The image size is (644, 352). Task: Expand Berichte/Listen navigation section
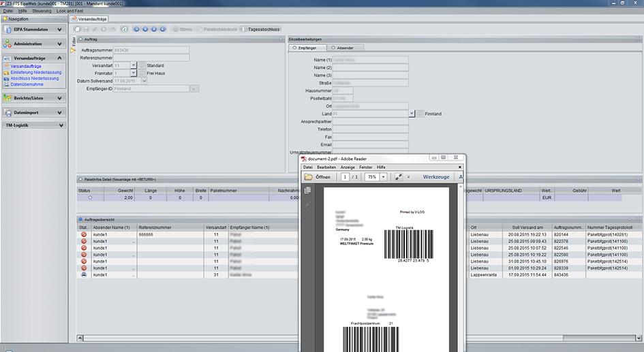click(34, 98)
